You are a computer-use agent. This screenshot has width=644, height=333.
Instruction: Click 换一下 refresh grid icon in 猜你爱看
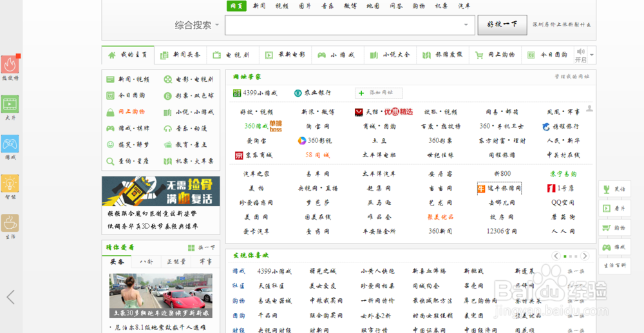(x=191, y=247)
